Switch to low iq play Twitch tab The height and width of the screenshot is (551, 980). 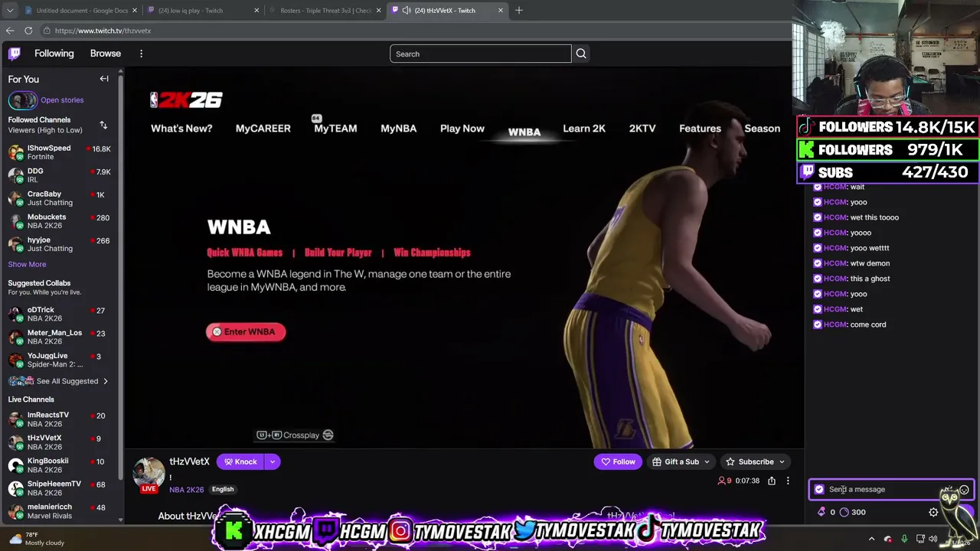202,10
